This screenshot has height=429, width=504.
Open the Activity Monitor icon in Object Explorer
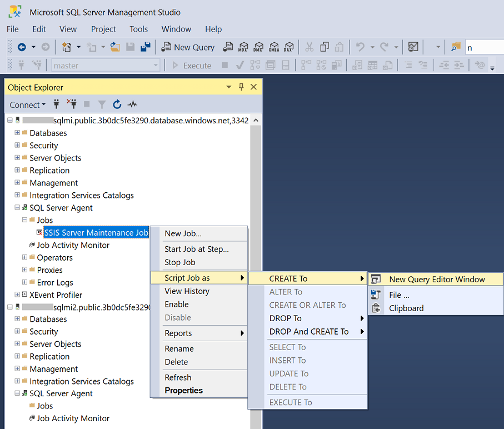pos(132,104)
